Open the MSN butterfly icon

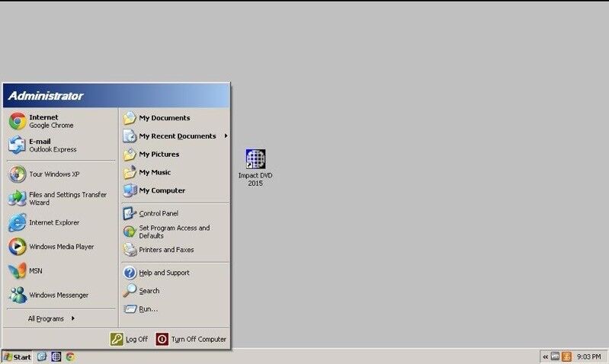tap(18, 271)
